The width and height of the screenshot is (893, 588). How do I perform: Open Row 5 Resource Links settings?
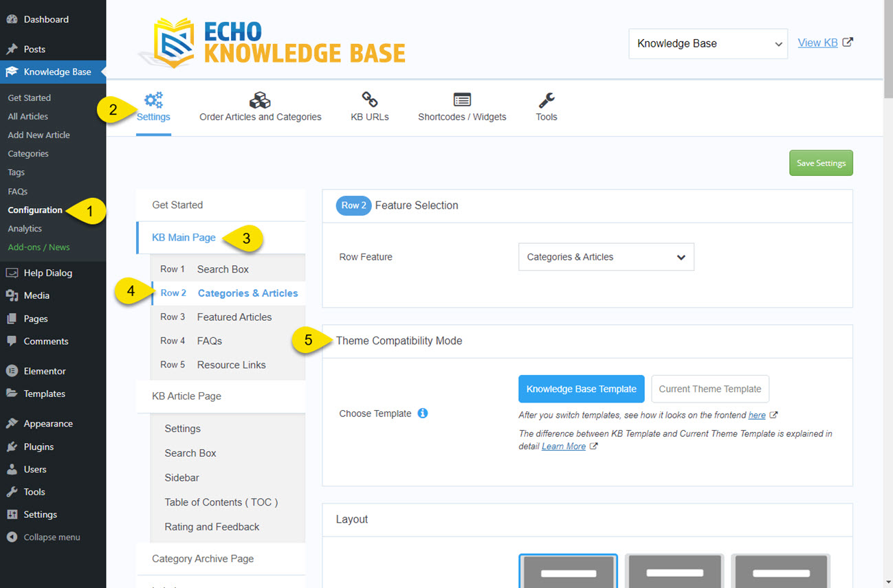click(228, 365)
